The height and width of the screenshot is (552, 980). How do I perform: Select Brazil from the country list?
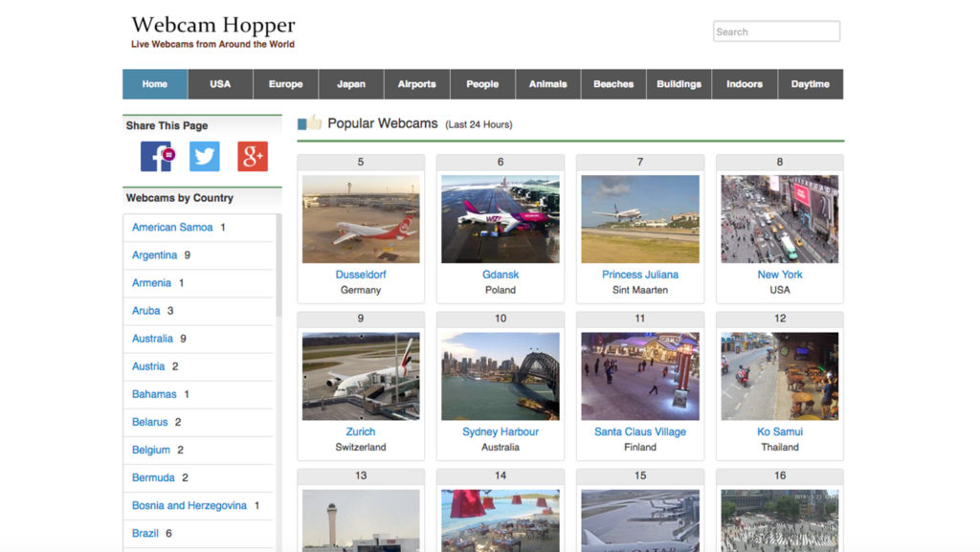[x=145, y=533]
